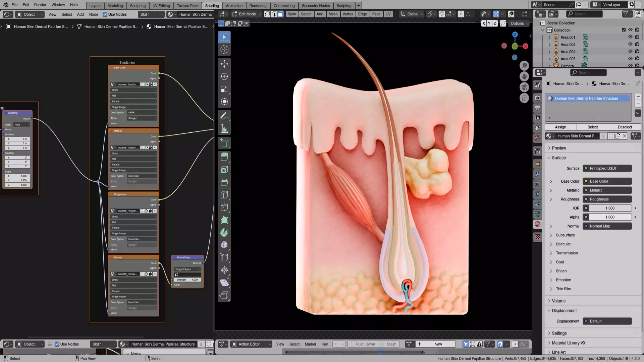The width and height of the screenshot is (644, 362).
Task: Select the Shrink/Fatten tool
Action: pos(224,270)
